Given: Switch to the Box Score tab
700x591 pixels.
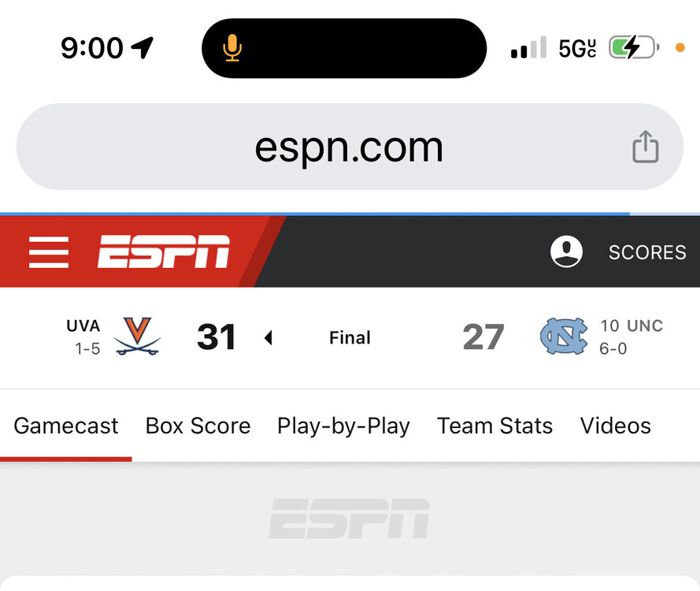Looking at the screenshot, I should point(198,426).
